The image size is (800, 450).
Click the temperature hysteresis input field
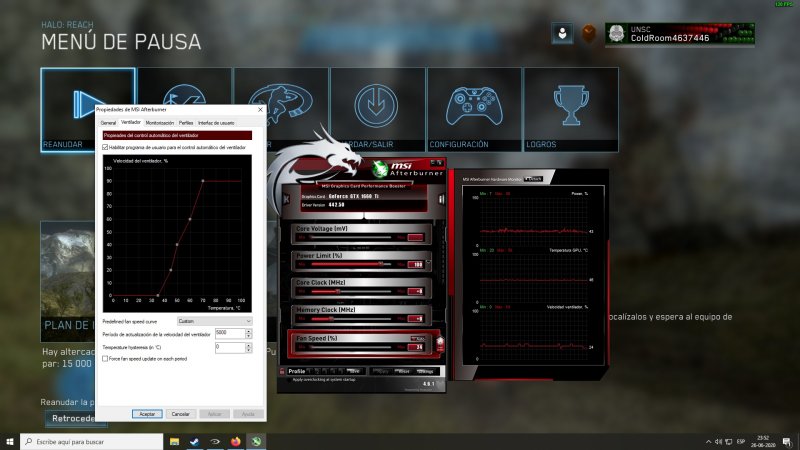230,347
